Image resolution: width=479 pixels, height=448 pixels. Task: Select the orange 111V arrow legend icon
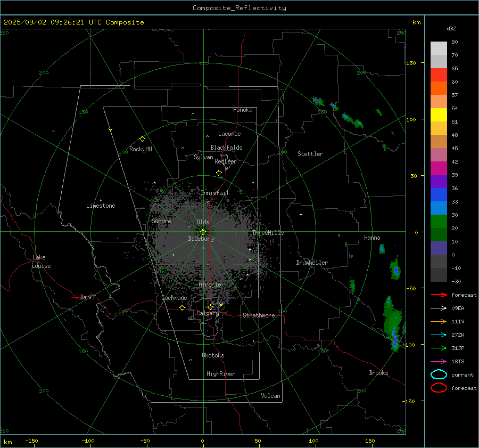(x=439, y=321)
